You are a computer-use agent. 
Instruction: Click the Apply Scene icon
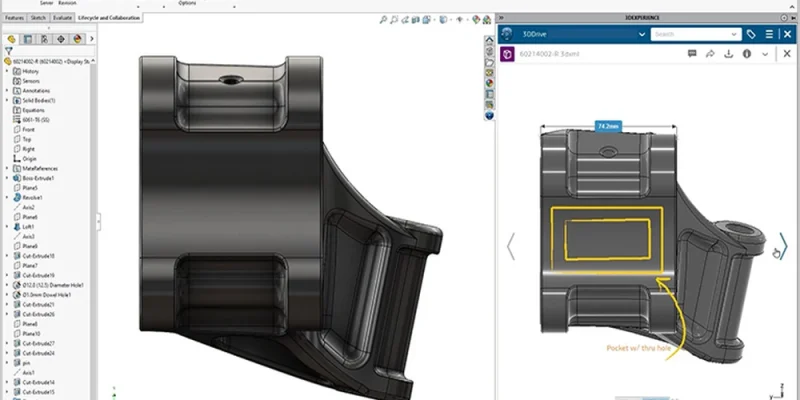tap(487, 20)
